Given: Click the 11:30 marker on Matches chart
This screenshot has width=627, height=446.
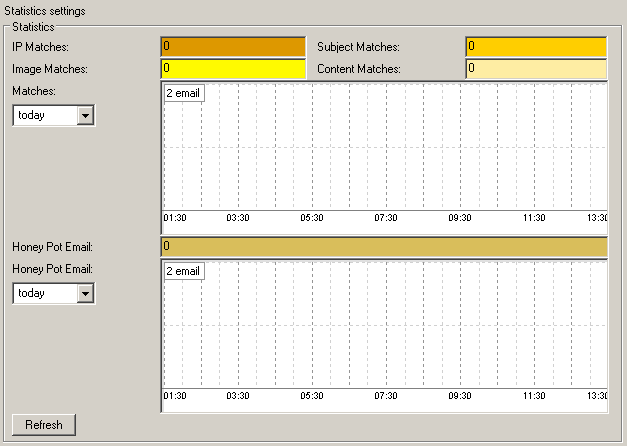Looking at the screenshot, I should click(534, 218).
